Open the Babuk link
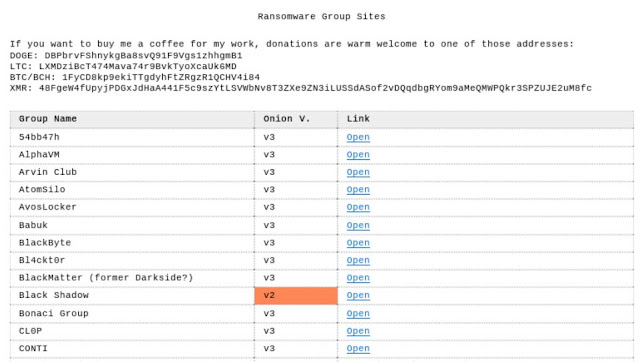 click(x=358, y=225)
